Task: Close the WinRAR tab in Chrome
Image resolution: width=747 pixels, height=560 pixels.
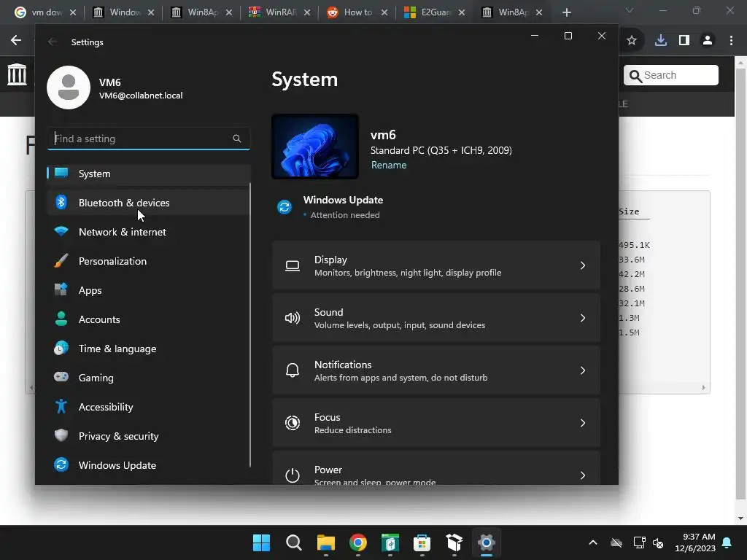Action: [307, 12]
